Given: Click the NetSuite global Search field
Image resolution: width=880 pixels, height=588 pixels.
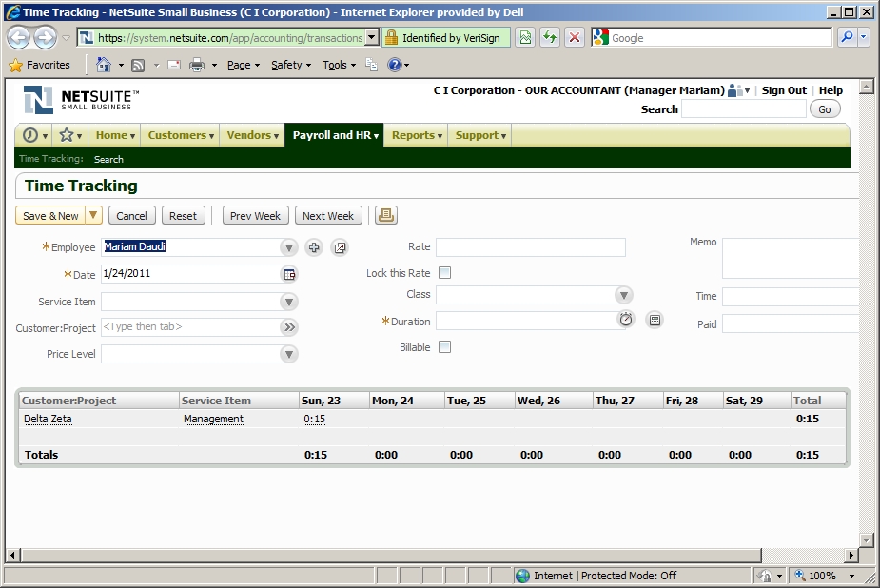Looking at the screenshot, I should pyautogui.click(x=744, y=109).
